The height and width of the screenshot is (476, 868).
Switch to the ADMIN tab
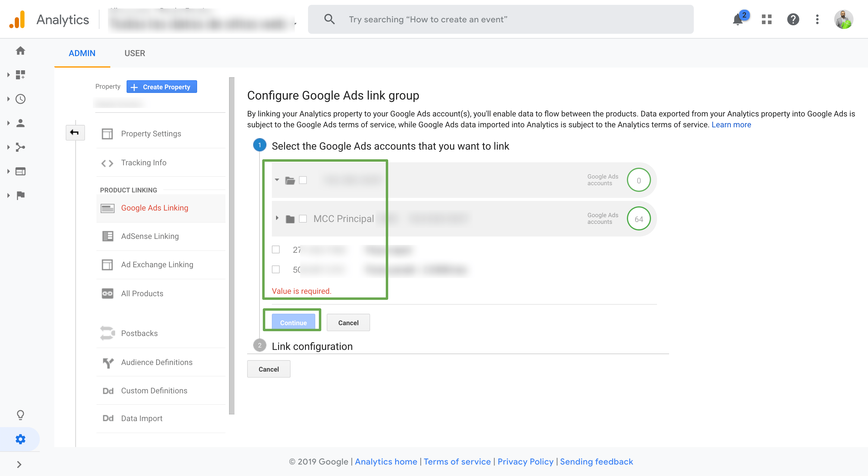coord(82,53)
